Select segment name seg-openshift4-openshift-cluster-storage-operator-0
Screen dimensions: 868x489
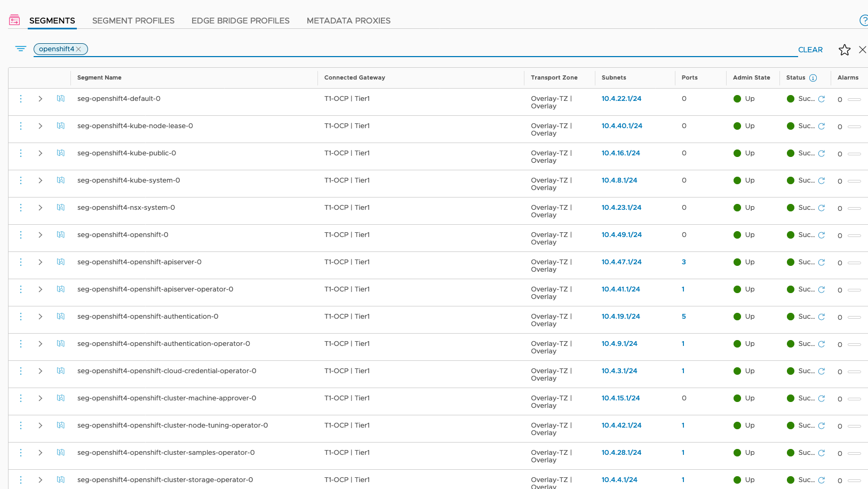point(165,480)
